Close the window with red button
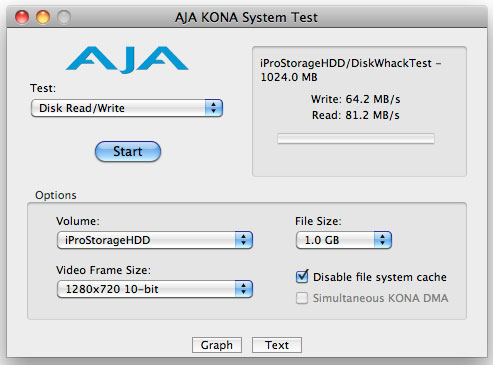 pyautogui.click(x=22, y=17)
